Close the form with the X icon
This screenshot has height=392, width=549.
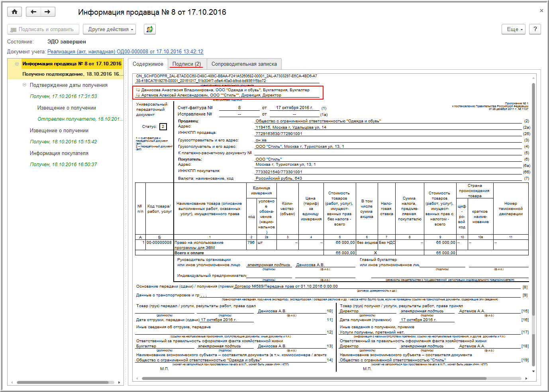point(541,11)
